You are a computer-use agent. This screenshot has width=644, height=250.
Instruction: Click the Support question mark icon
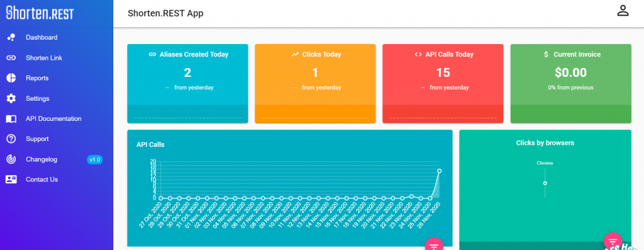click(11, 139)
